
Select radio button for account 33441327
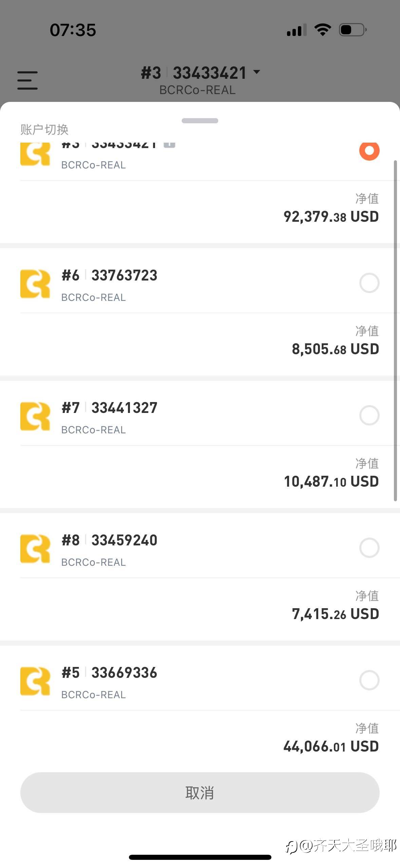[x=369, y=415]
